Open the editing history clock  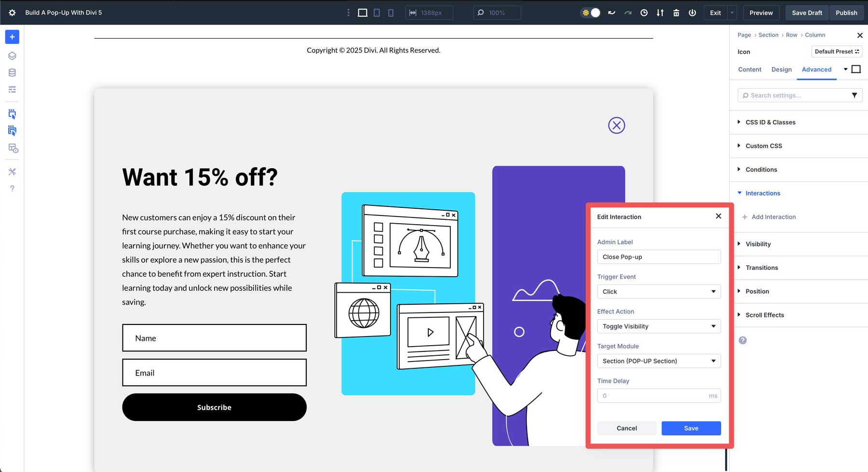click(x=644, y=13)
